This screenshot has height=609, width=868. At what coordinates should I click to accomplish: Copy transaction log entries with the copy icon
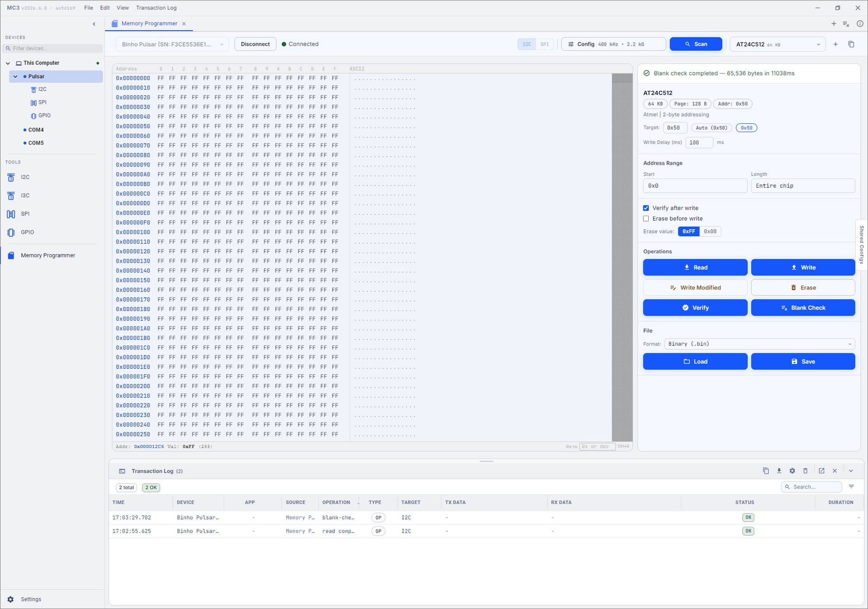coord(766,471)
